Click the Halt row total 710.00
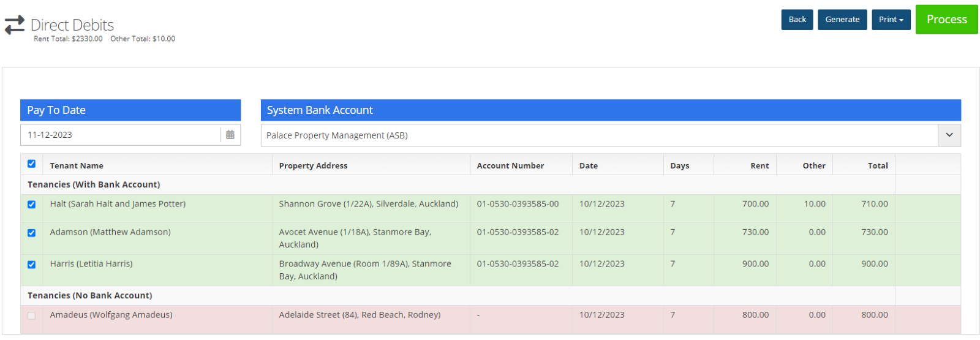980x340 pixels. (875, 204)
